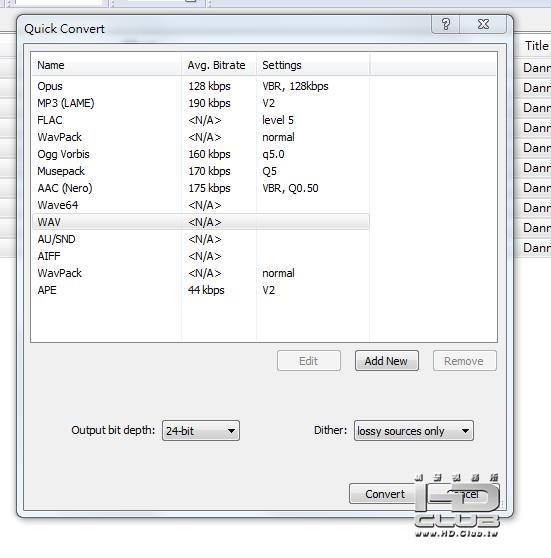Click the 'VBR, 128kbps' settings cell

click(x=295, y=86)
